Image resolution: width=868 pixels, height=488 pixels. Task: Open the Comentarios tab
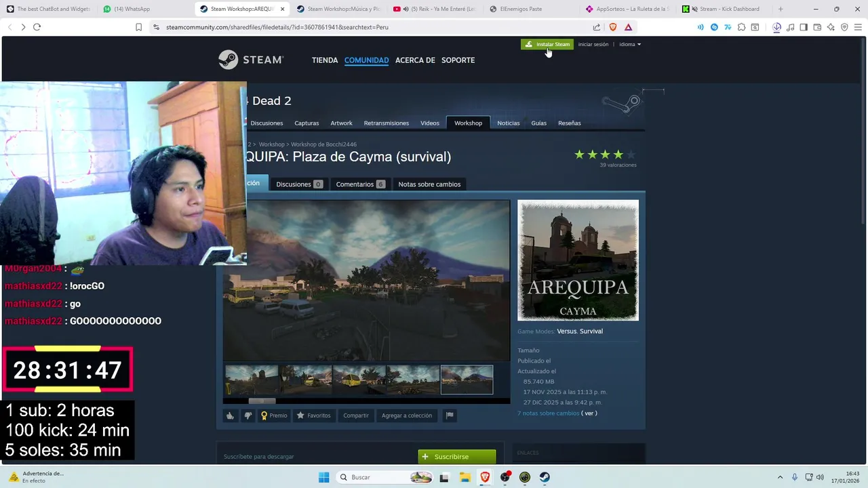(x=360, y=184)
